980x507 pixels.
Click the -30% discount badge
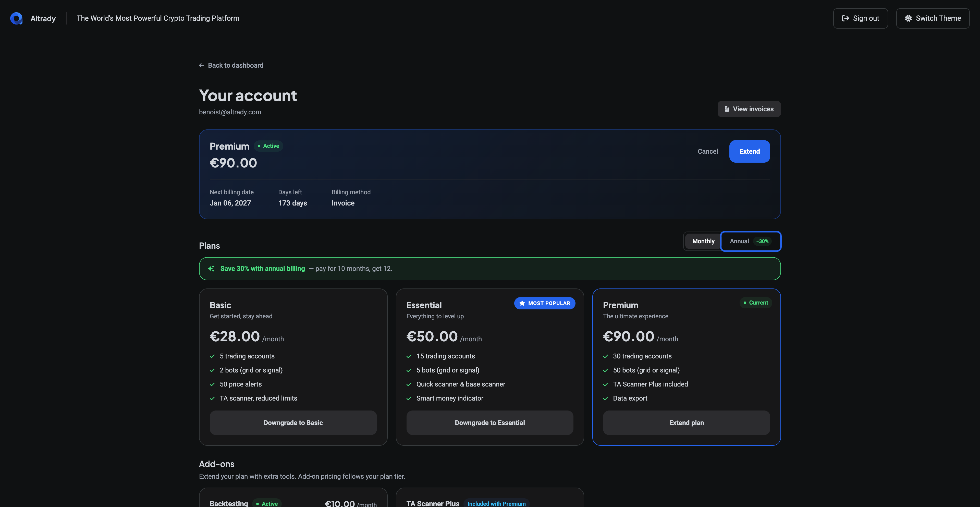coord(762,241)
